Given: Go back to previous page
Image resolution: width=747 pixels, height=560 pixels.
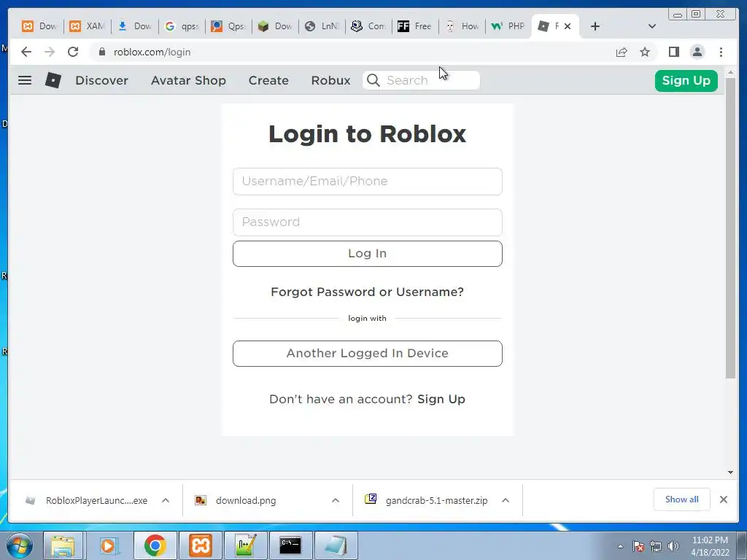Looking at the screenshot, I should pos(26,52).
